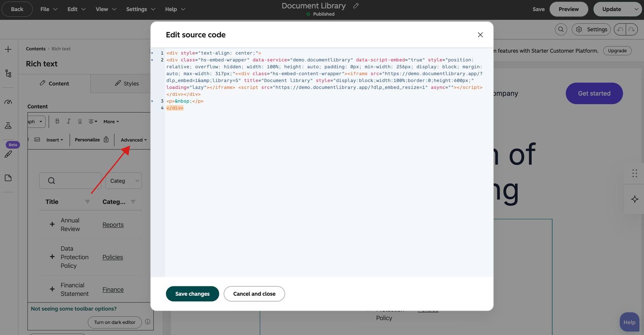This screenshot has height=335, width=644.
Task: Open the search magnifier in top toolbar
Action: (561, 29)
